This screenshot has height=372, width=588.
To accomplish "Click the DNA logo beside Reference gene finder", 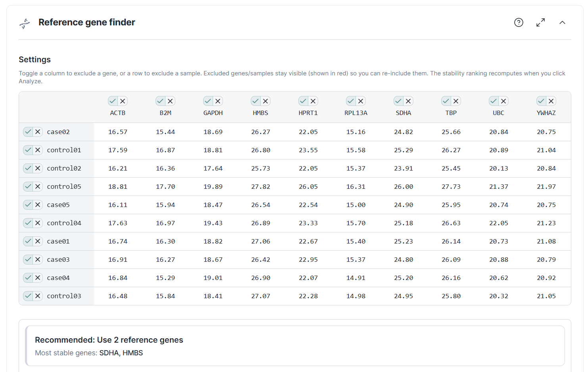I will click(25, 23).
